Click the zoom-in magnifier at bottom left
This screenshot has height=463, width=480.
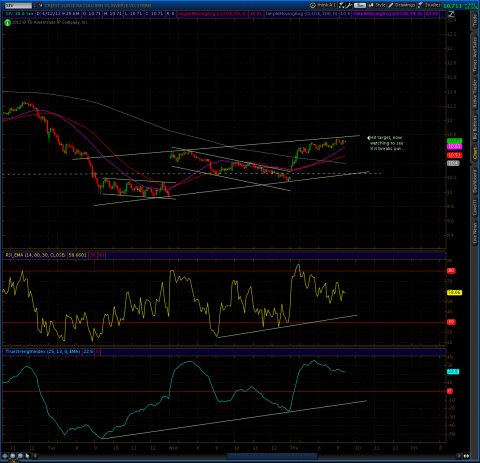[x=13, y=456]
